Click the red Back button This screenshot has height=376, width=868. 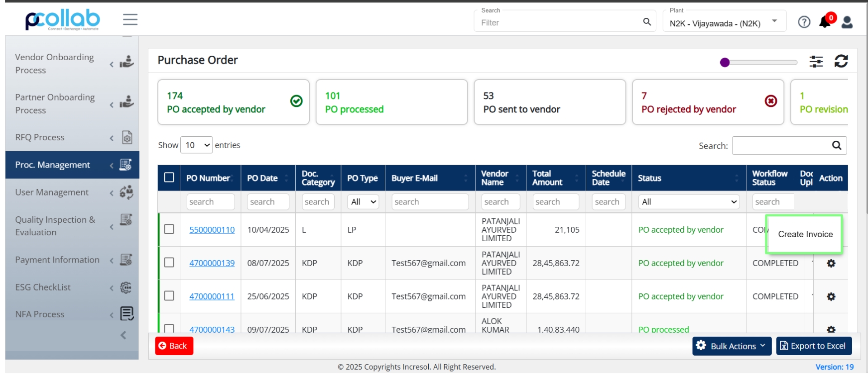pyautogui.click(x=174, y=346)
